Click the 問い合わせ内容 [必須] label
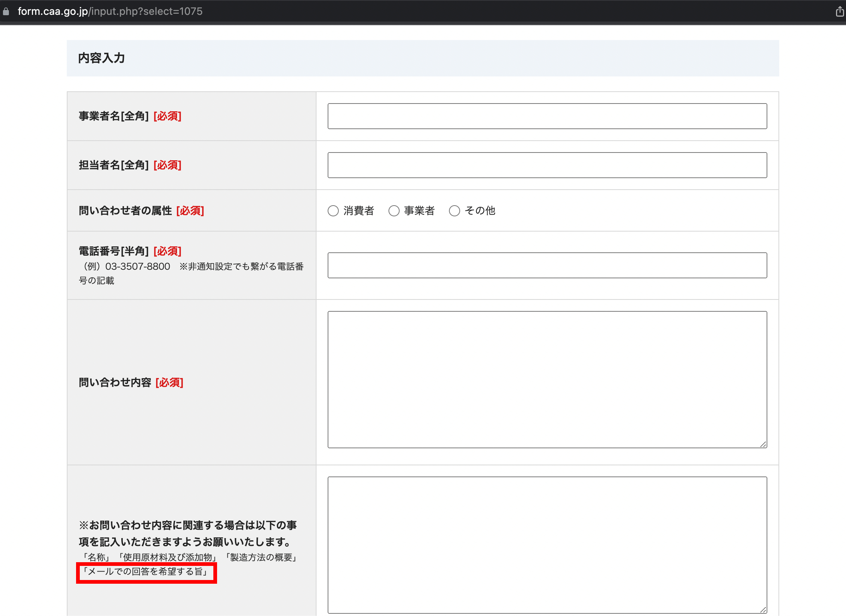This screenshot has height=616, width=846. point(131,383)
